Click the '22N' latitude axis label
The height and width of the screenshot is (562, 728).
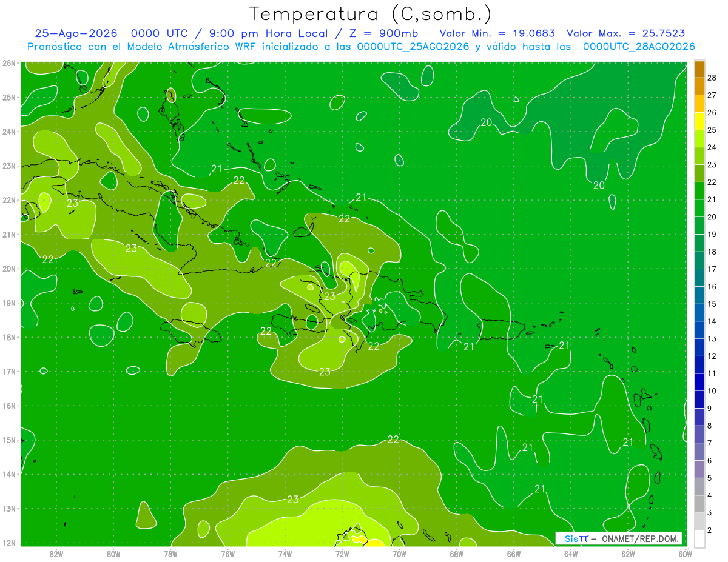(9, 200)
